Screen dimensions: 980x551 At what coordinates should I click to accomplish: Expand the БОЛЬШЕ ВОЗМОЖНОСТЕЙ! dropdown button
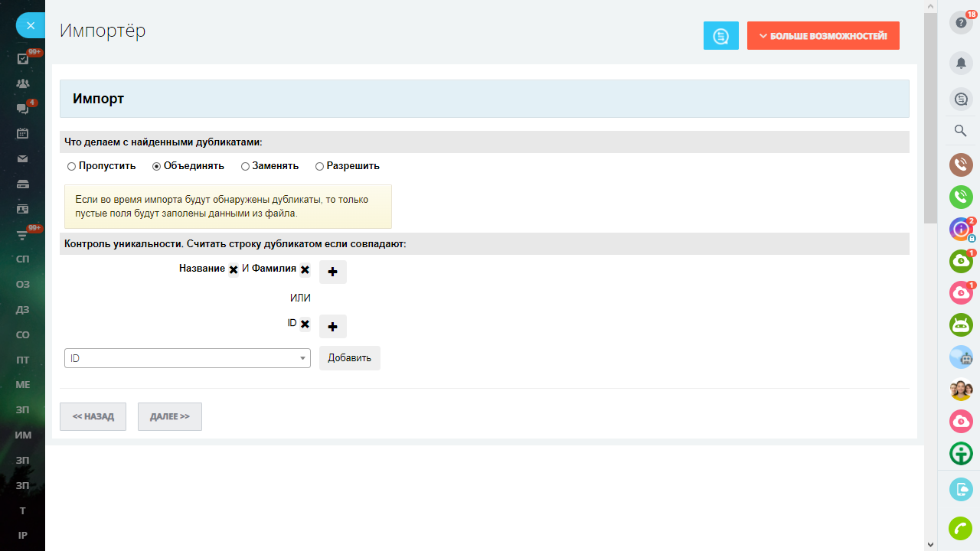coord(823,36)
